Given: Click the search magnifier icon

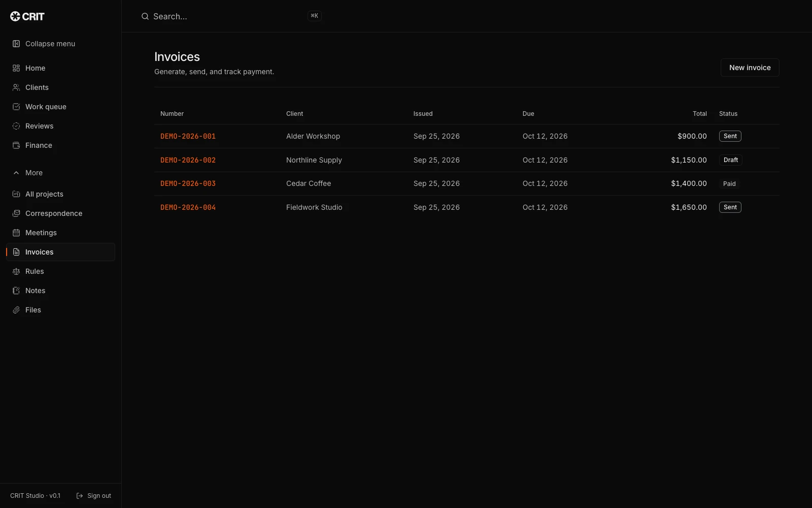Looking at the screenshot, I should pos(145,16).
